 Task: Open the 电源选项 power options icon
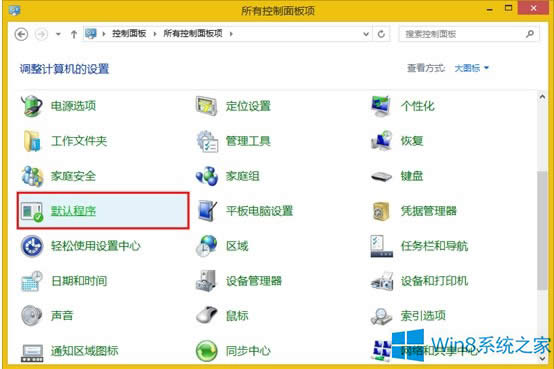[32, 106]
